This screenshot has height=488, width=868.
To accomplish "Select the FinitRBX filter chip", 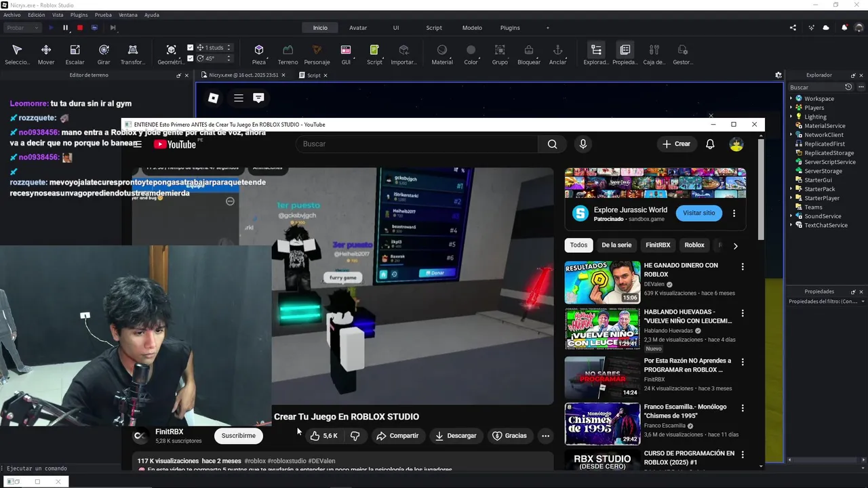I will click(x=658, y=245).
